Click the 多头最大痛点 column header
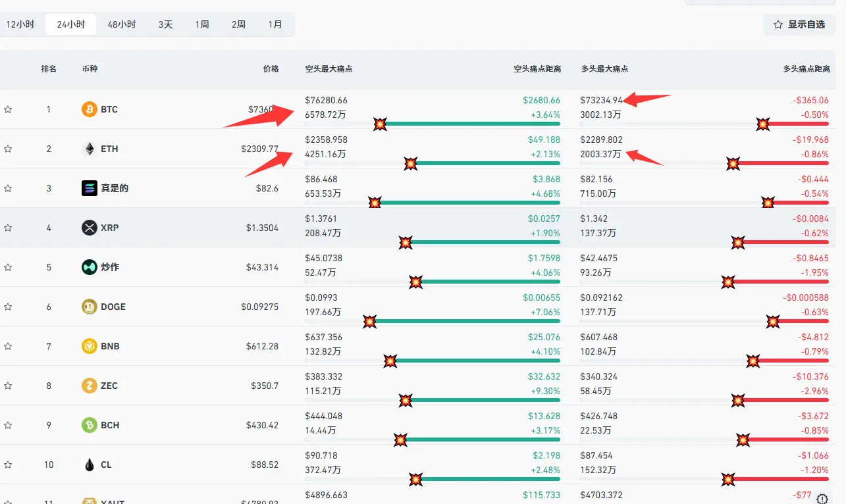The width and height of the screenshot is (846, 504). (604, 68)
